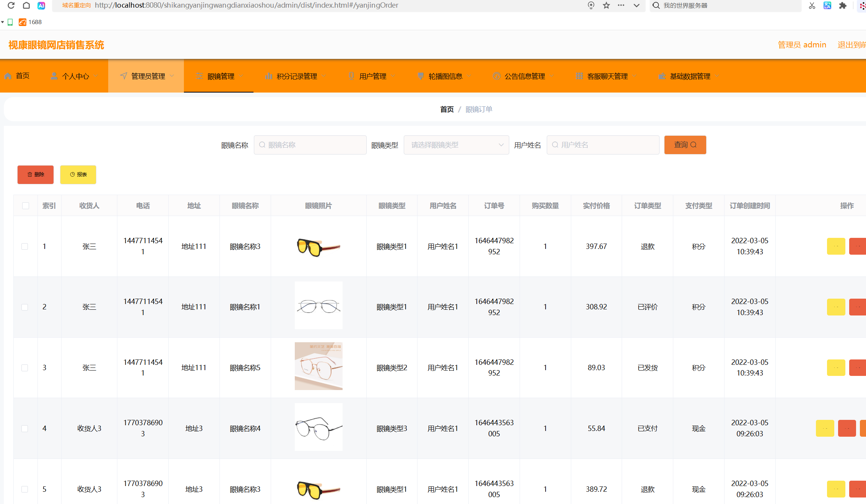Open the 眼镜类型 select dropdown
The image size is (866, 504).
[456, 145]
